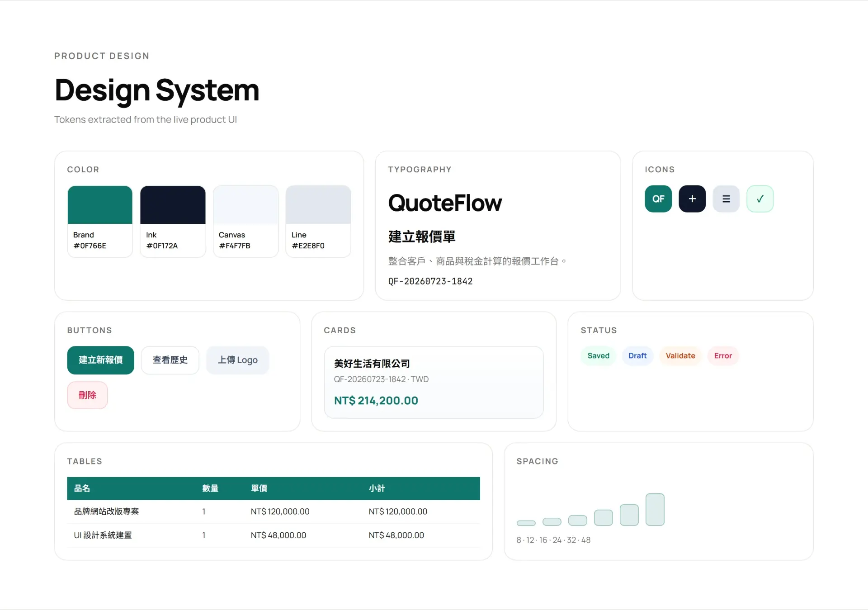Click the red 刪除 button

coord(87,395)
